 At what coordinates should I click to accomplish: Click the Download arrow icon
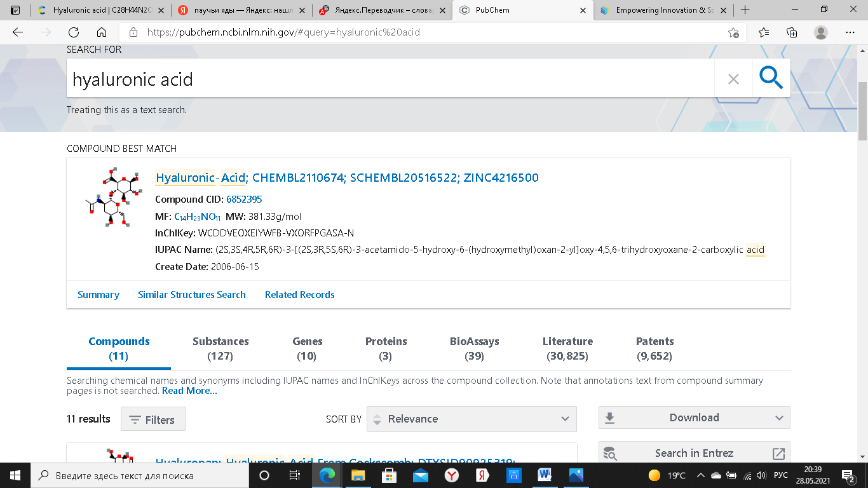point(610,417)
